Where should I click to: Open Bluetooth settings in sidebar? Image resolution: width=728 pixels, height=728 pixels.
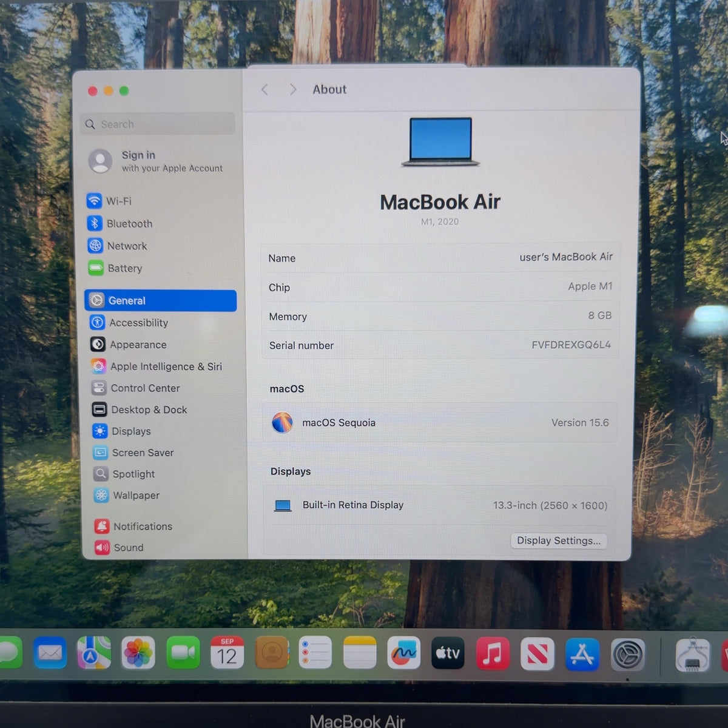point(120,223)
